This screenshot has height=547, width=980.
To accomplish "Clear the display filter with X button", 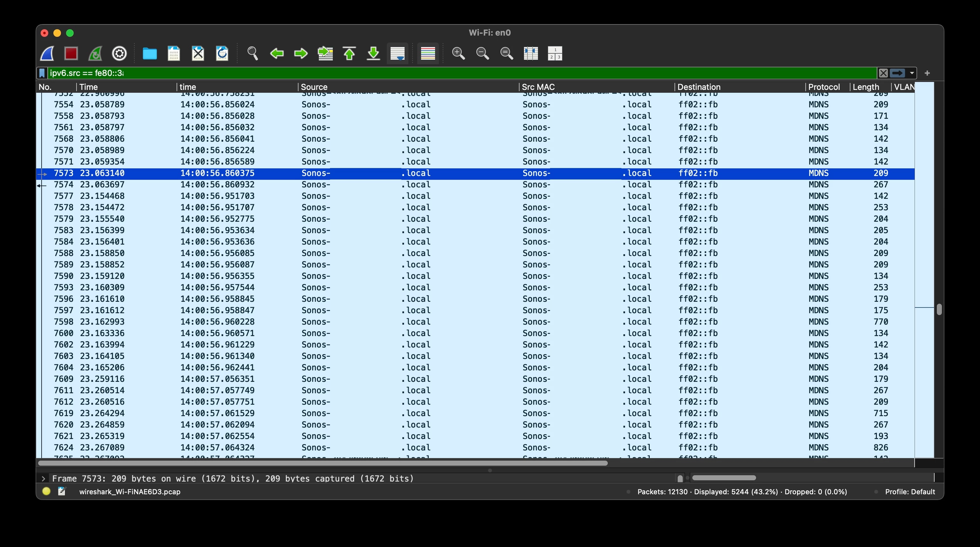I will [x=883, y=73].
